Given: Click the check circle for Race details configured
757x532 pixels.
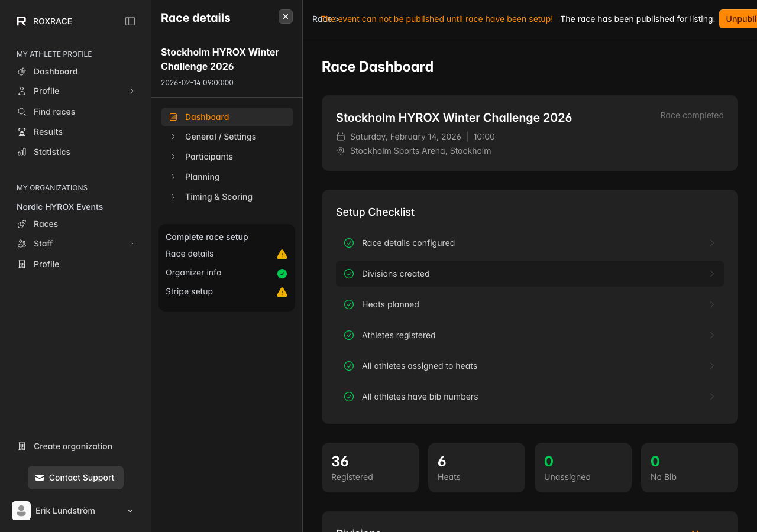Looking at the screenshot, I should point(349,243).
